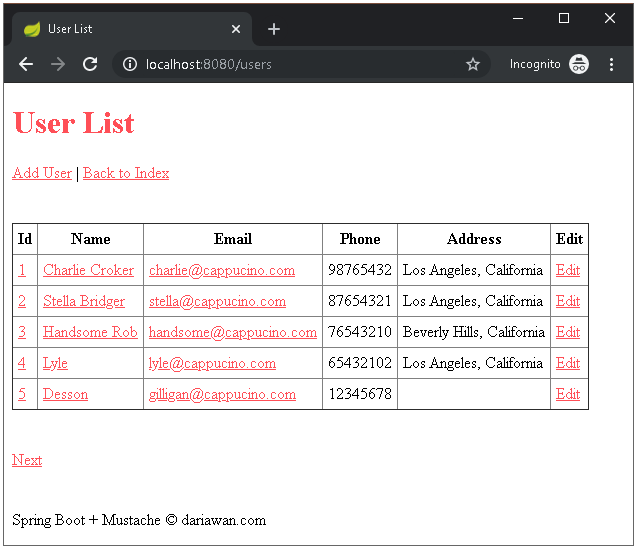Open Chrome three-dot menu

point(611,64)
